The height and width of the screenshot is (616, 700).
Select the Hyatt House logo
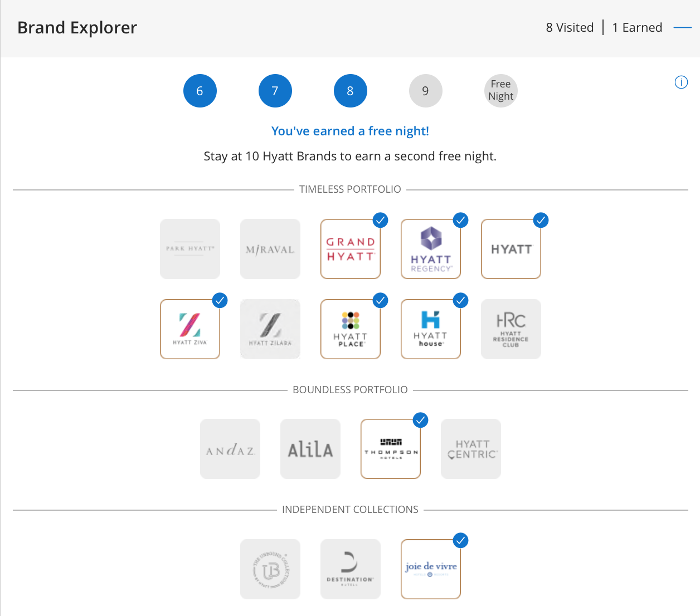click(x=431, y=329)
